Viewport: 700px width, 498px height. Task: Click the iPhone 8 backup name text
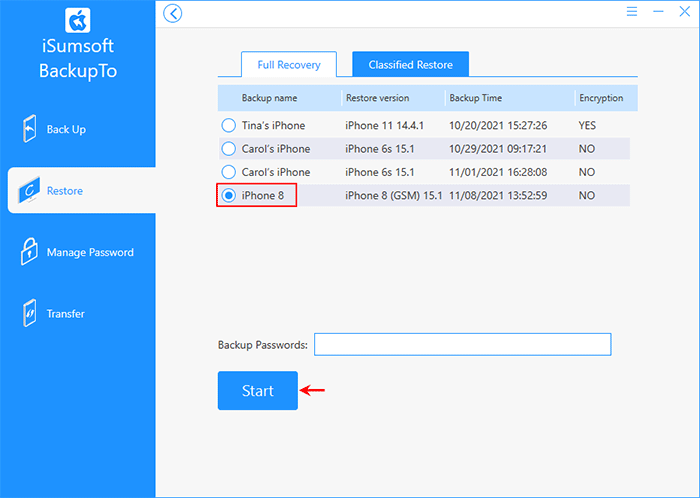[262, 195]
